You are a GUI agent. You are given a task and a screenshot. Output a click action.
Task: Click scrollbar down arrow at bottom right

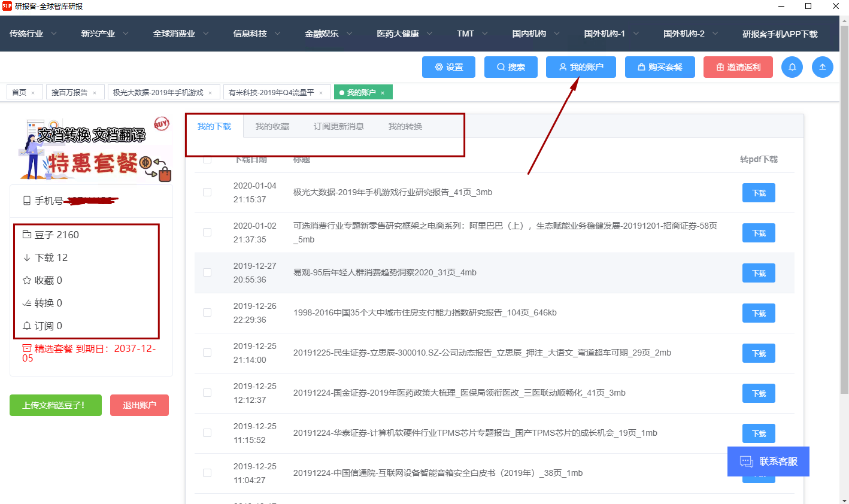tap(844, 500)
